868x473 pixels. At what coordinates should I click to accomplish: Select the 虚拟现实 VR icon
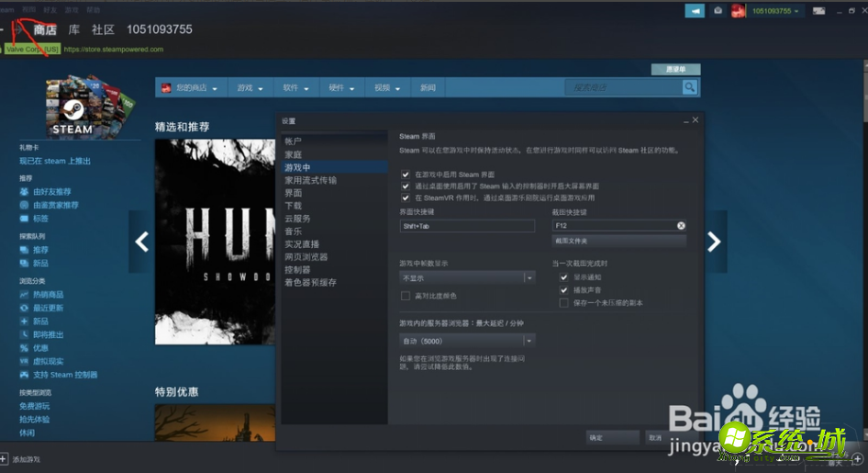24,361
